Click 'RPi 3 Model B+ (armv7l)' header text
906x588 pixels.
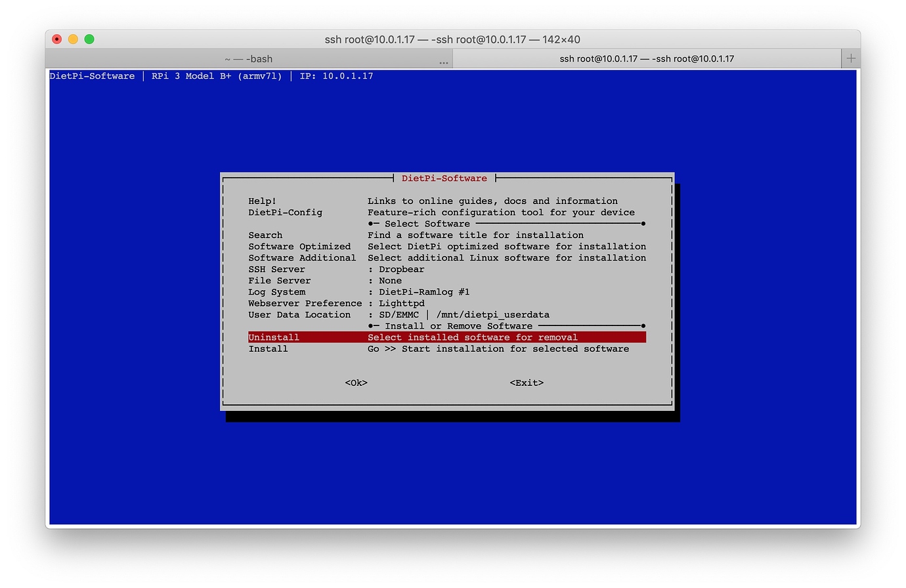[217, 76]
